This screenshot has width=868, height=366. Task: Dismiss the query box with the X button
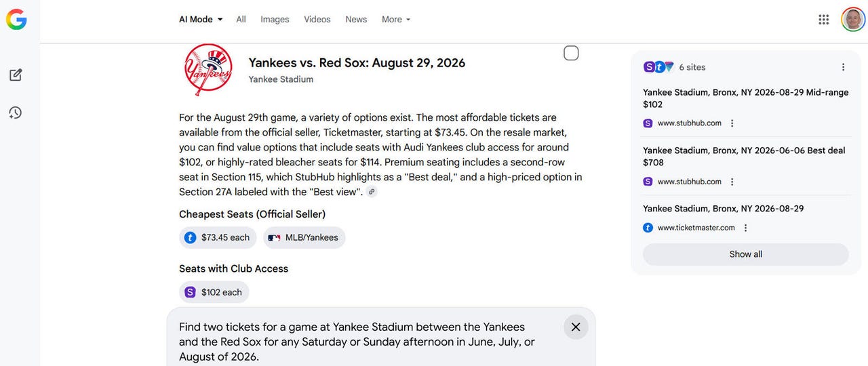(576, 327)
